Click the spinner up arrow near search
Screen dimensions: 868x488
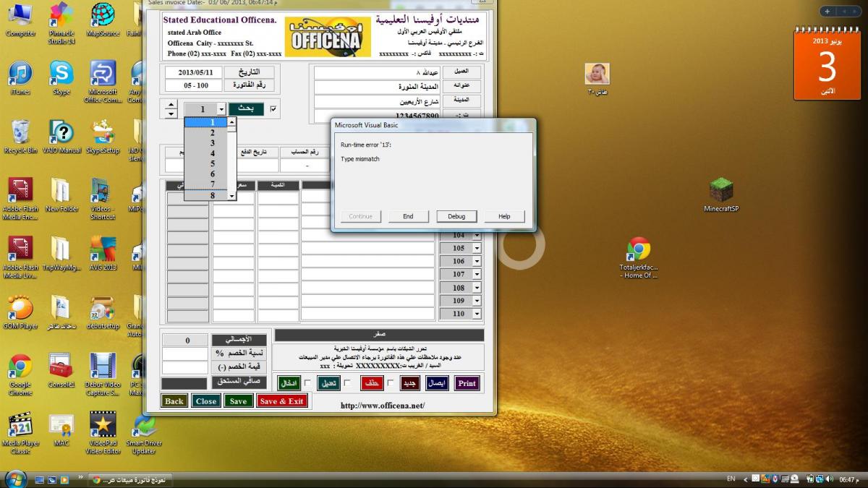pos(171,105)
